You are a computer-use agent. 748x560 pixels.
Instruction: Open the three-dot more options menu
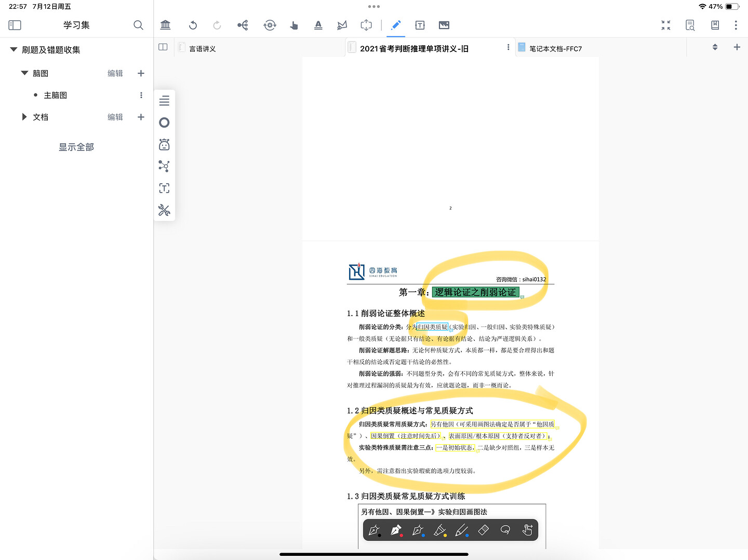pyautogui.click(x=736, y=25)
